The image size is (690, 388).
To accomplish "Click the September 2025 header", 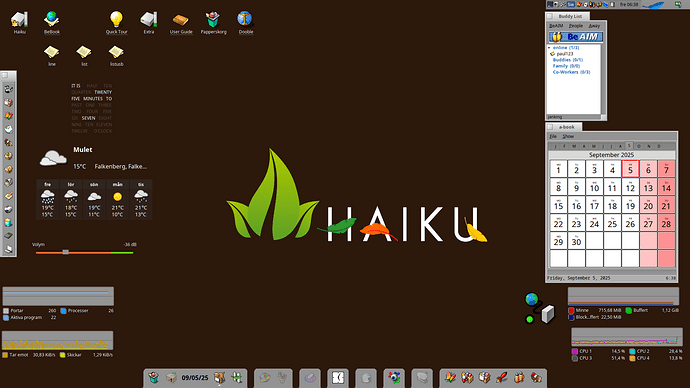I will tap(611, 155).
